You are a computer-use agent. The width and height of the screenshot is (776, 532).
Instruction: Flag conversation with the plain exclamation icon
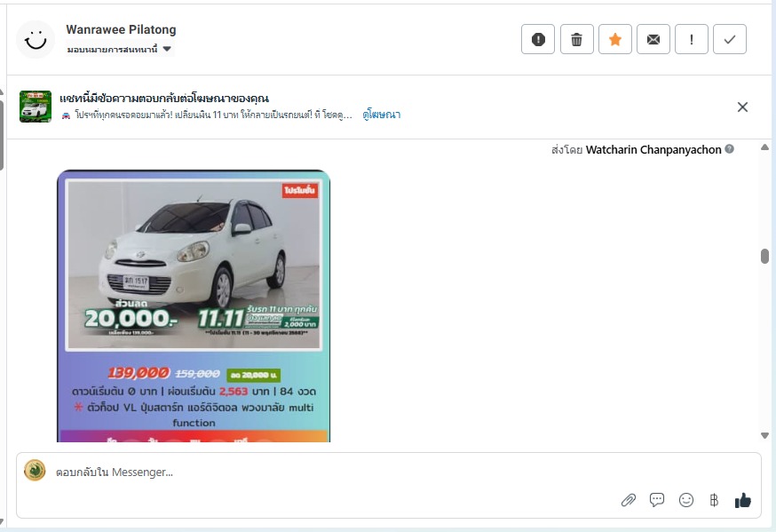[692, 39]
